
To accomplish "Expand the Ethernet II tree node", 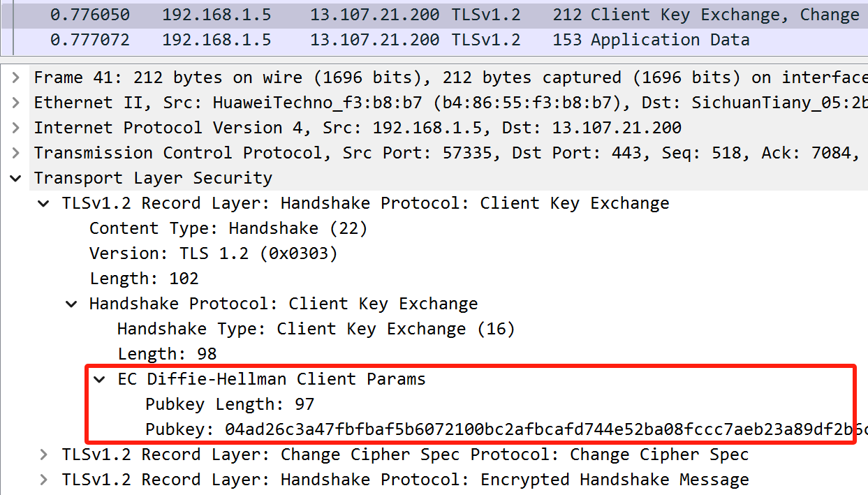I will 16,103.
